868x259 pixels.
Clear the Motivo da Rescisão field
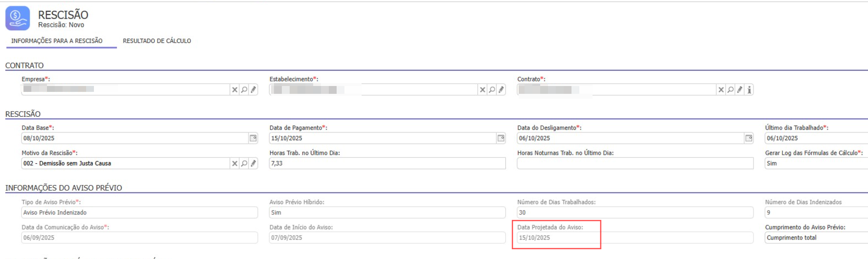tap(235, 164)
